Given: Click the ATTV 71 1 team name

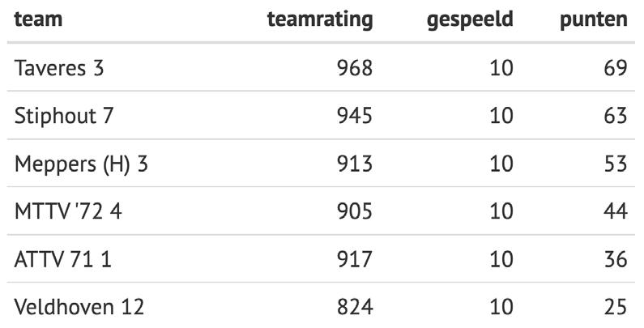Looking at the screenshot, I should (x=62, y=259).
